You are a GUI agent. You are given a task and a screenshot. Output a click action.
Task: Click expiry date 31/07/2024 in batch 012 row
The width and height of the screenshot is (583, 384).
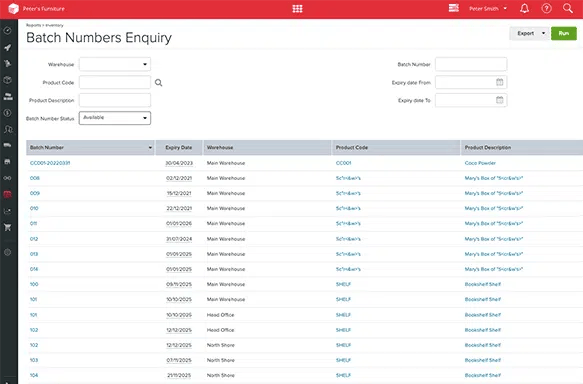click(x=179, y=239)
